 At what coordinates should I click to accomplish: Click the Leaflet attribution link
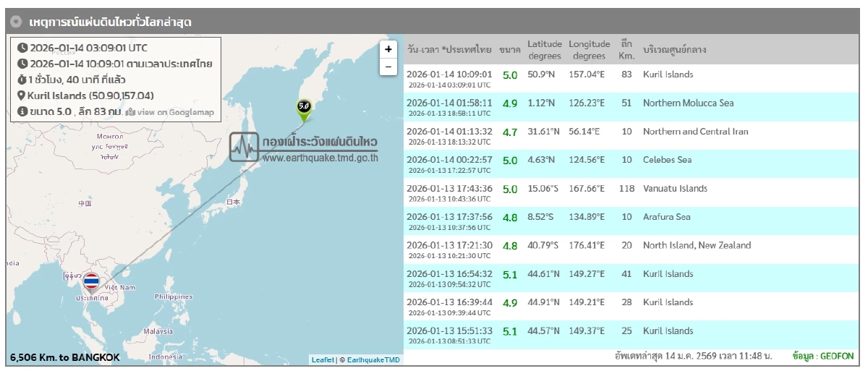[x=323, y=359]
